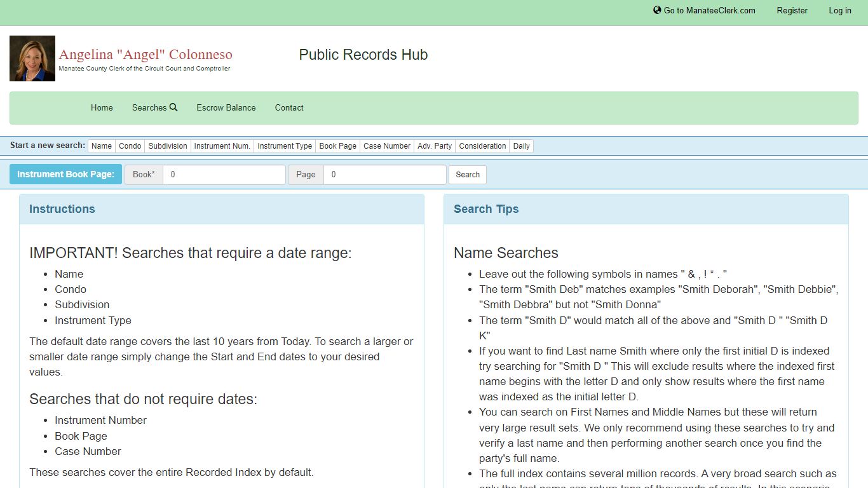868x488 pixels.
Task: Click 'Searches that do not require dates:' heading
Action: point(143,399)
